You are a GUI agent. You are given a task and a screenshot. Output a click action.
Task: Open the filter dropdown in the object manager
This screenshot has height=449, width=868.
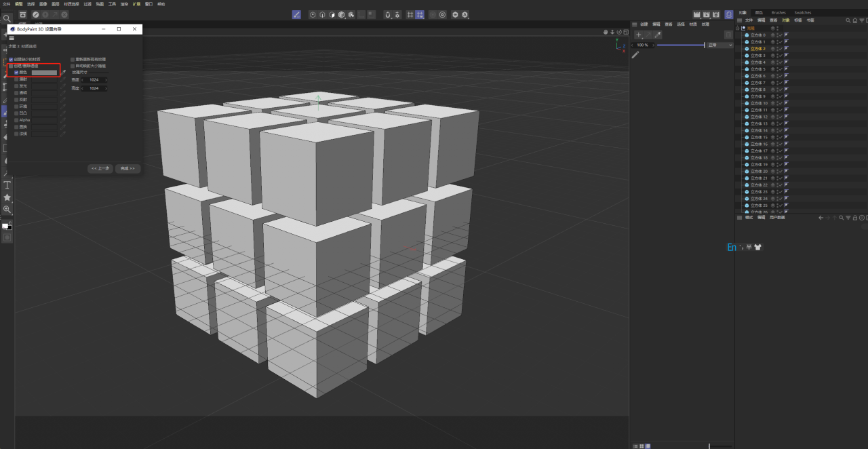coord(861,21)
